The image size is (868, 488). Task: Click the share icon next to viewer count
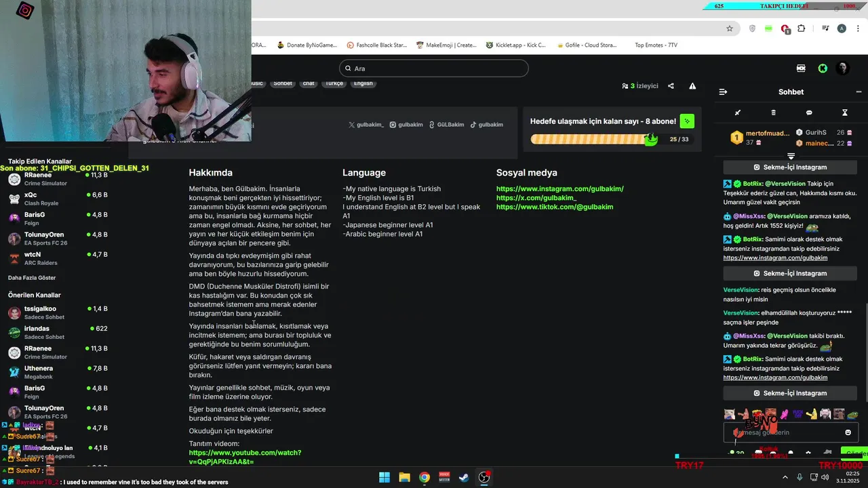(x=671, y=86)
